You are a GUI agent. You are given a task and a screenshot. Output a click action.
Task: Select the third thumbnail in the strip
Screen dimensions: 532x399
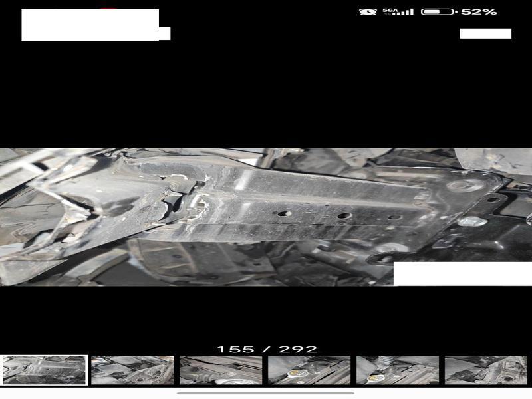coord(221,370)
